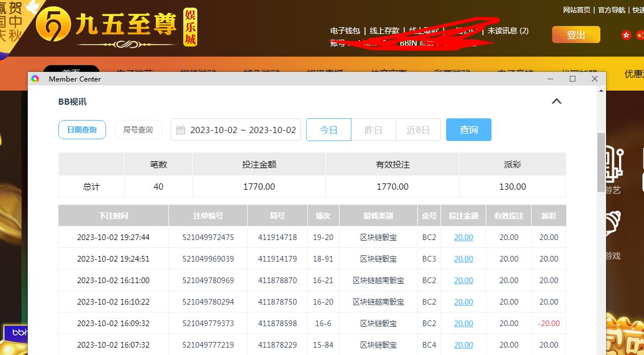Click total bet count 40
Screen dimensions: 644x355
pyautogui.click(x=158, y=187)
